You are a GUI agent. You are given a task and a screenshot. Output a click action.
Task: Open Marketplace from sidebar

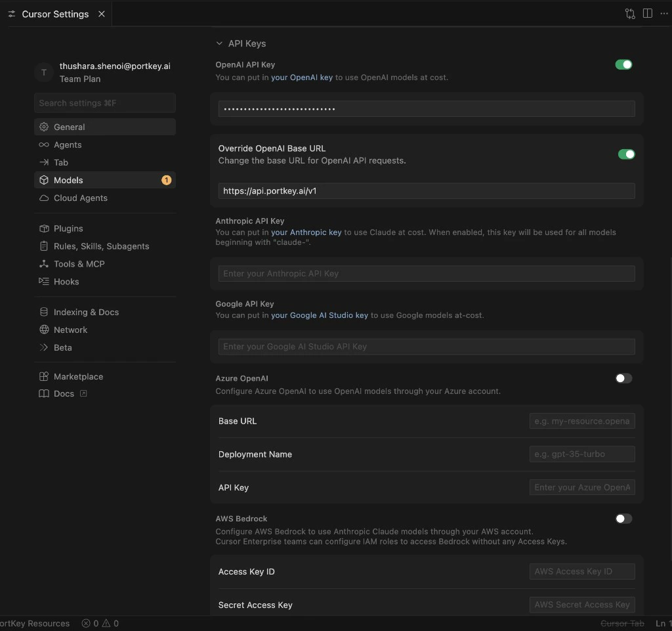(x=105, y=377)
